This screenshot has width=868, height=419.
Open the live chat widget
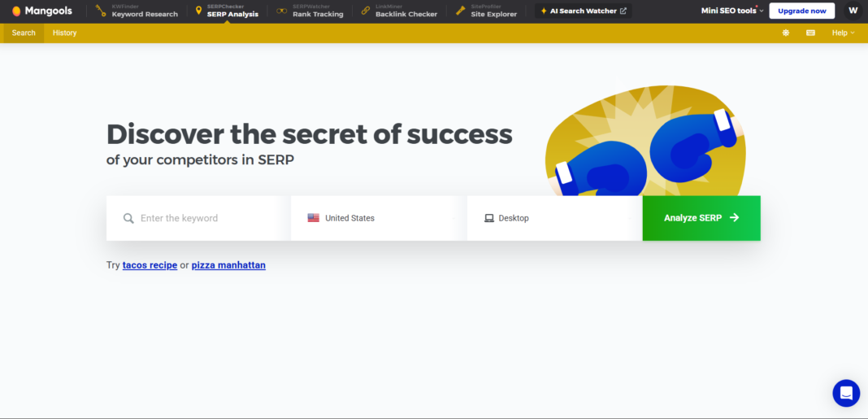point(846,393)
